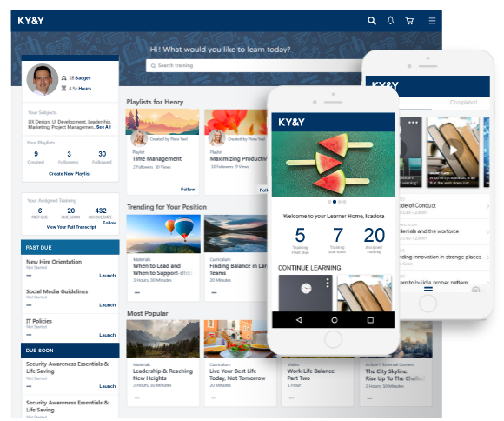This screenshot has width=504, height=421.
Task: Expand Millennials and the workforce row chevron
Action: pos(487,231)
